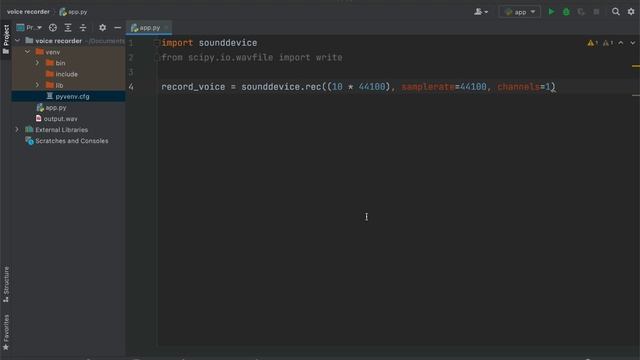Screen dimensions: 640x360
Task: Open the Project view selector dropdown
Action: click(29, 28)
